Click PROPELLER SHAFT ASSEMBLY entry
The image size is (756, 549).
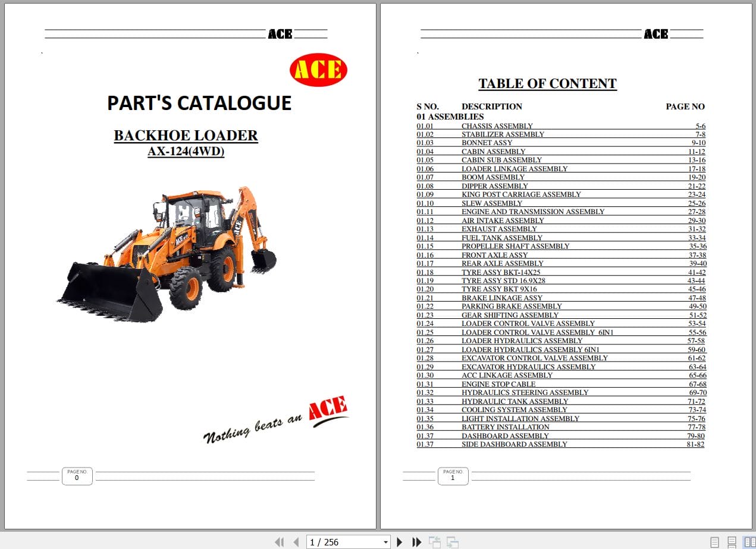[515, 246]
